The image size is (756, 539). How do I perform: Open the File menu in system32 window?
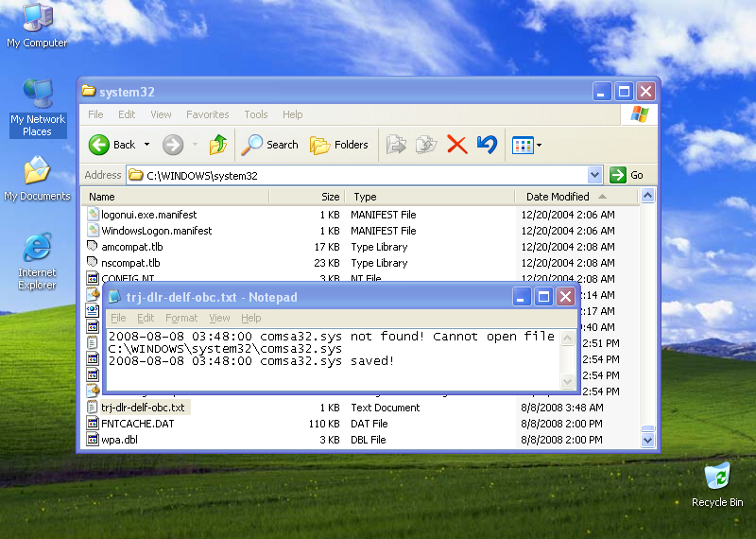(95, 114)
